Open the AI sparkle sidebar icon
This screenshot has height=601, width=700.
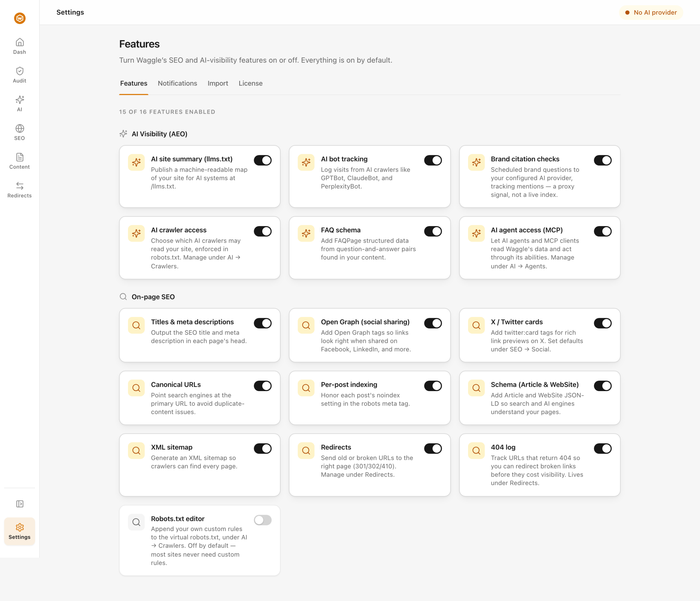click(20, 99)
